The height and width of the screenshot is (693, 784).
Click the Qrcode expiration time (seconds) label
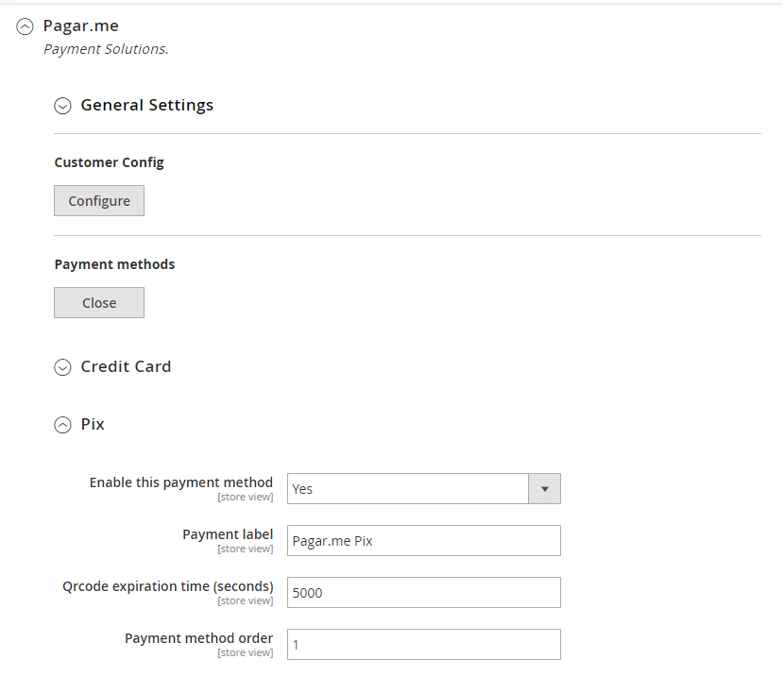[168, 586]
